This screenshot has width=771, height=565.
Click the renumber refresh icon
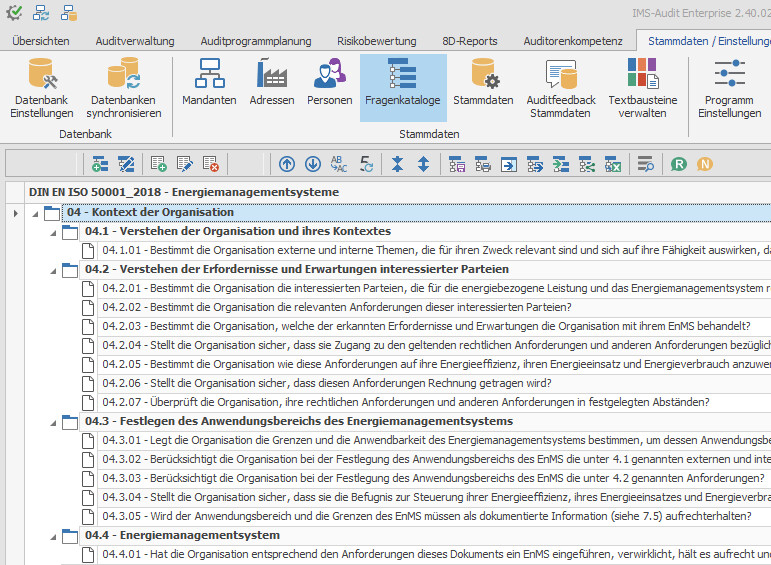366,164
